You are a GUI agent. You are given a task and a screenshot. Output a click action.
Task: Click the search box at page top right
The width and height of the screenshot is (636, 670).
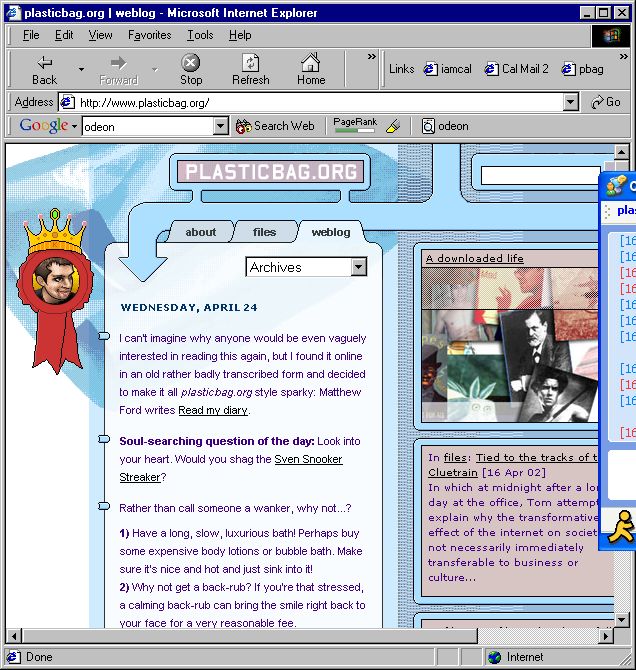(538, 176)
